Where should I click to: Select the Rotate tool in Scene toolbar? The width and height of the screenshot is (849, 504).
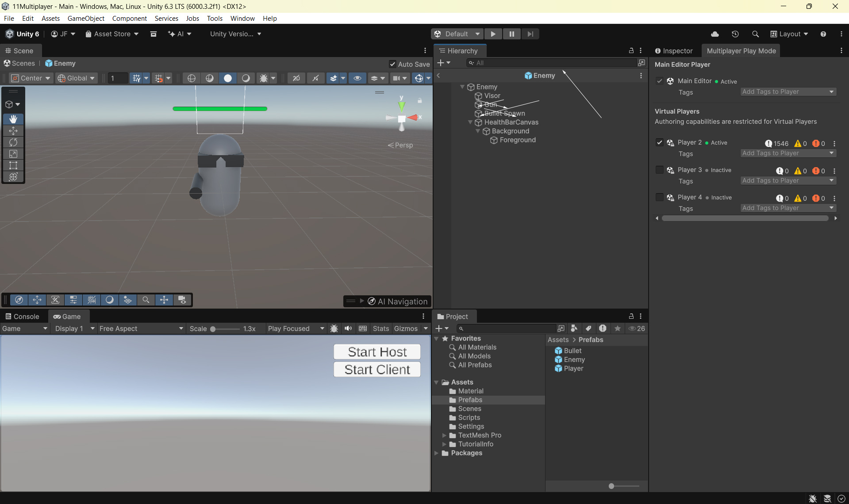tap(13, 142)
